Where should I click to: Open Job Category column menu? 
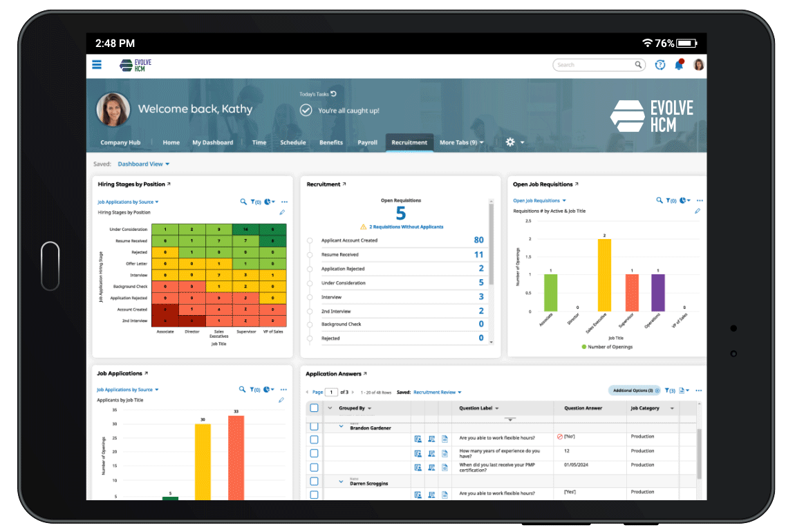673,408
